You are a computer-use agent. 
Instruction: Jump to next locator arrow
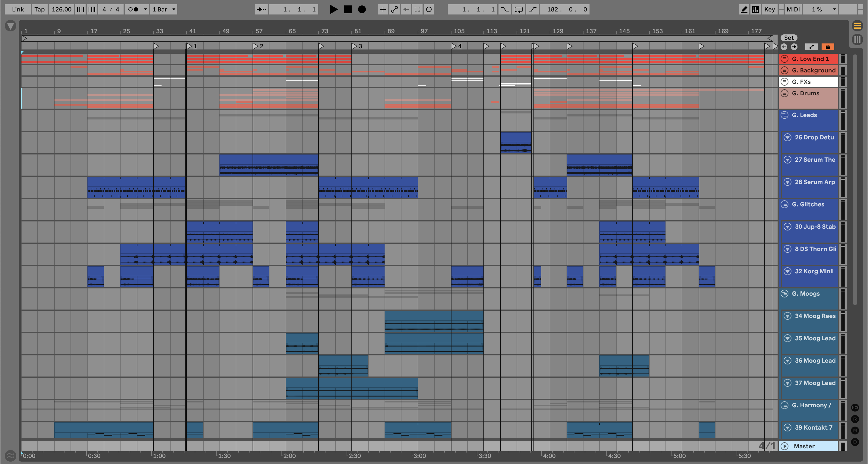click(x=794, y=47)
